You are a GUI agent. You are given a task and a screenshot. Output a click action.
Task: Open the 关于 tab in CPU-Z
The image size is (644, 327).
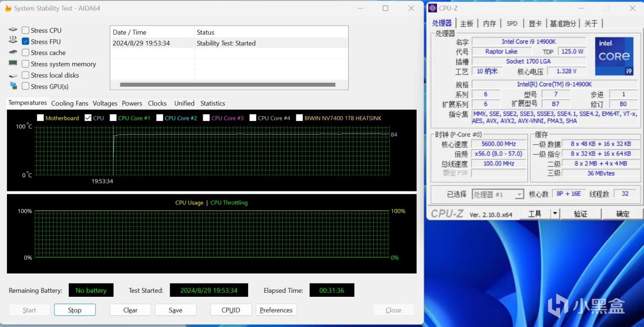[x=591, y=24]
